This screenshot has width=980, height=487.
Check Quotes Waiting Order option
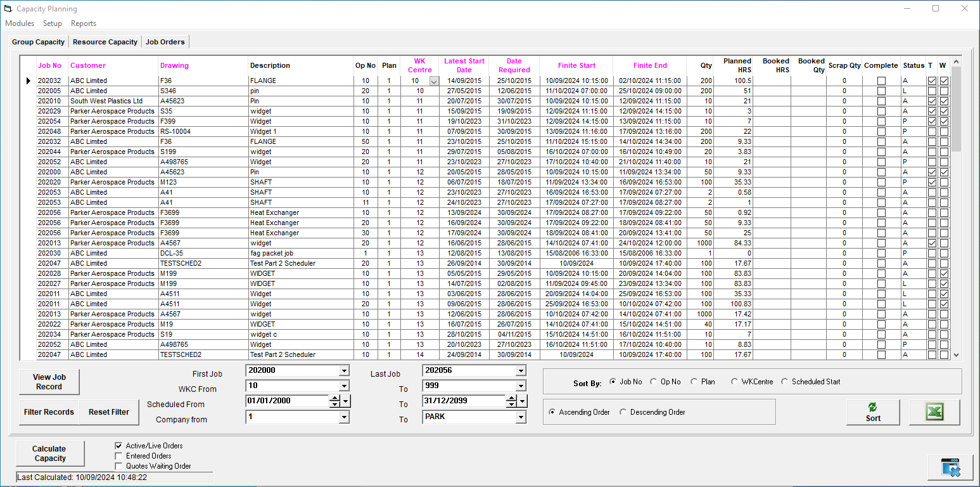(x=118, y=466)
